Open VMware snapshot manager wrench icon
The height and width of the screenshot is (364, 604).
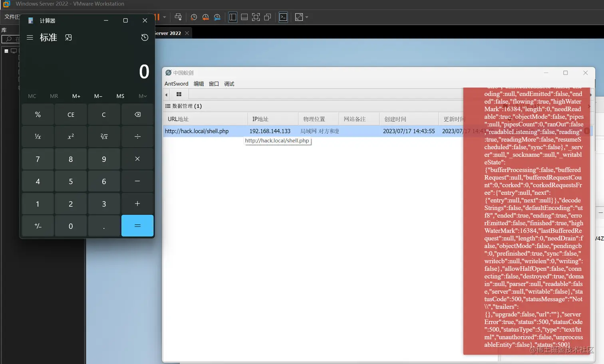pyautogui.click(x=217, y=17)
